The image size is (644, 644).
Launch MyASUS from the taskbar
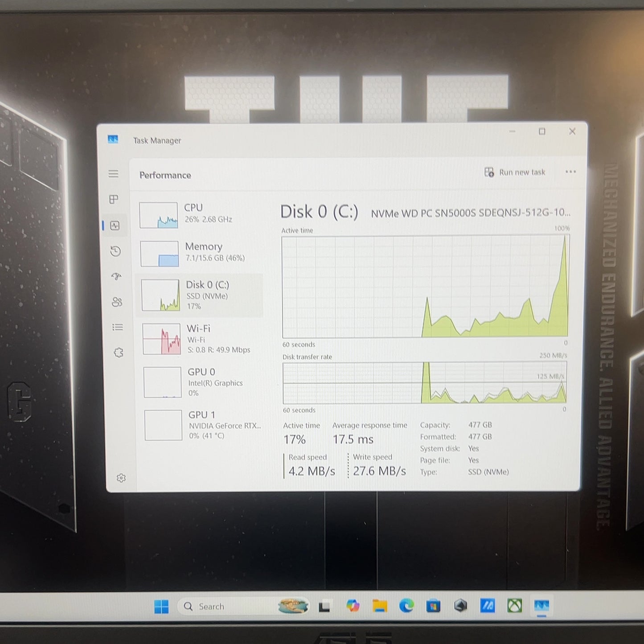(488, 606)
